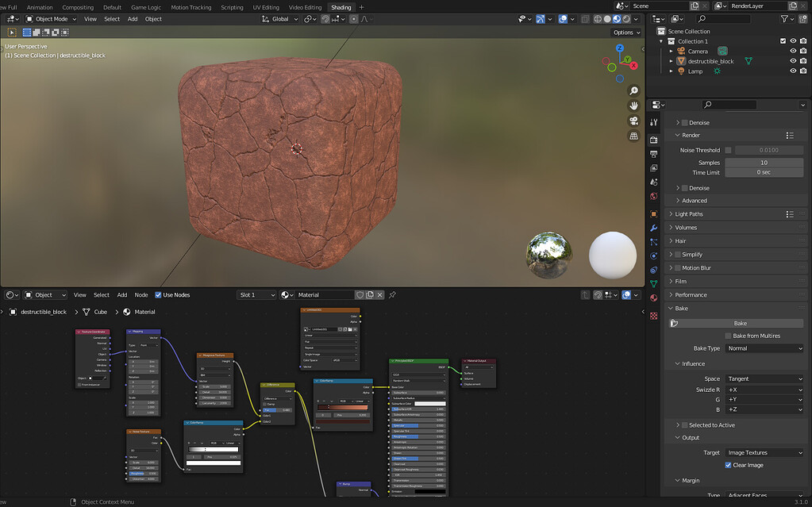Open the viewport Add menu
Image resolution: width=812 pixels, height=507 pixels.
click(x=133, y=18)
